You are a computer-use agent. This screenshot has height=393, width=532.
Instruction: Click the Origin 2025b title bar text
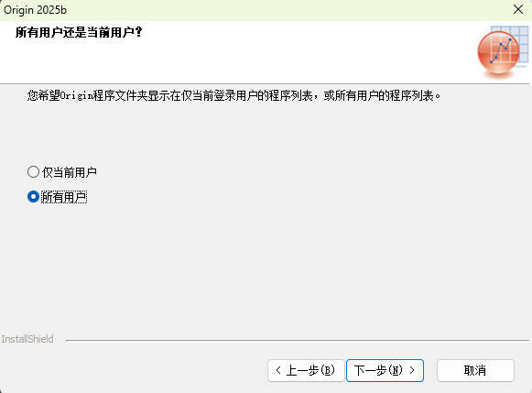tap(35, 10)
